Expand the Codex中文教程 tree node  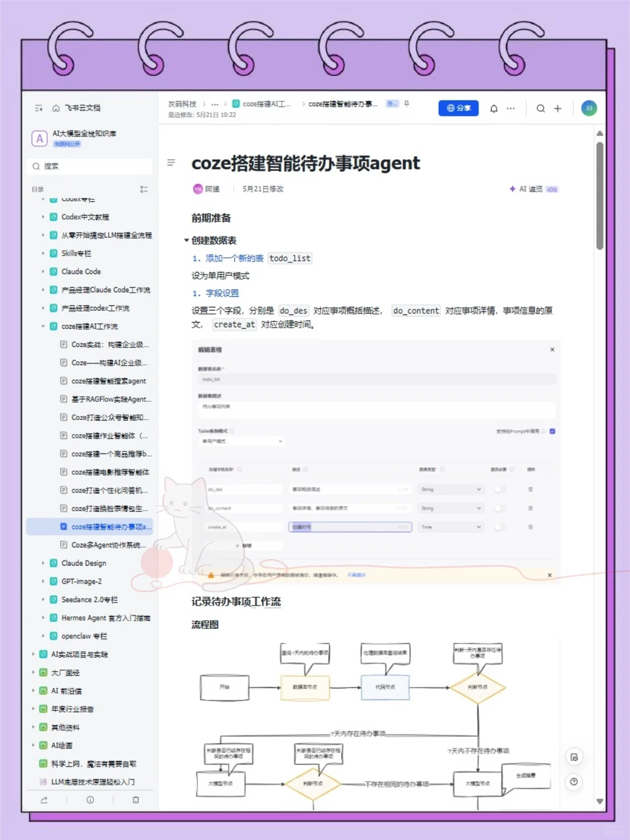tap(43, 217)
